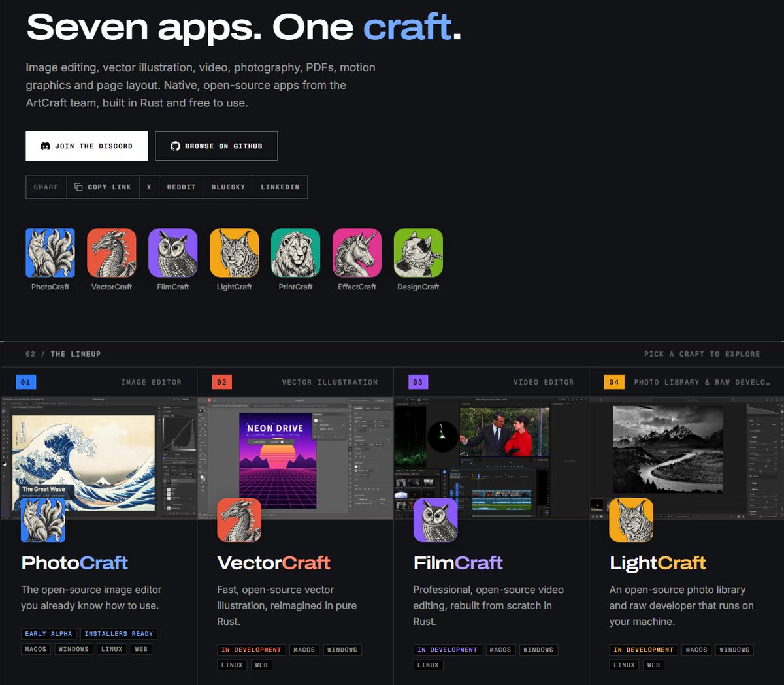784x685 pixels.
Task: Click the "PICK A CRAFT TO EXPLORE" text
Action: click(702, 354)
